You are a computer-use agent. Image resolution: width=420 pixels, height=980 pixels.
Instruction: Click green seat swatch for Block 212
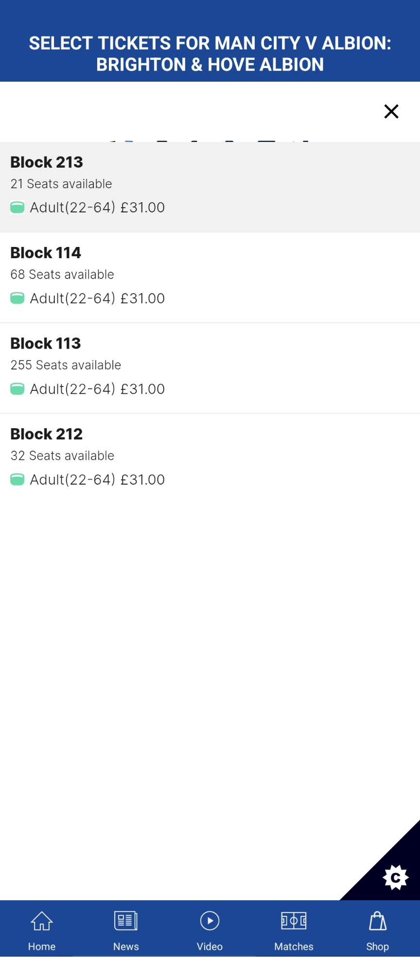click(x=17, y=480)
